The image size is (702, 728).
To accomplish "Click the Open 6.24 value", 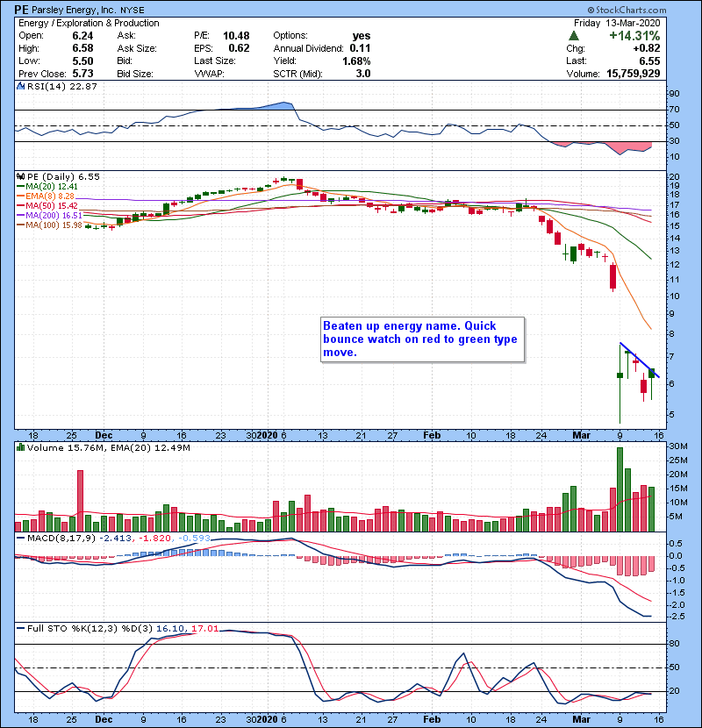I will pos(82,36).
